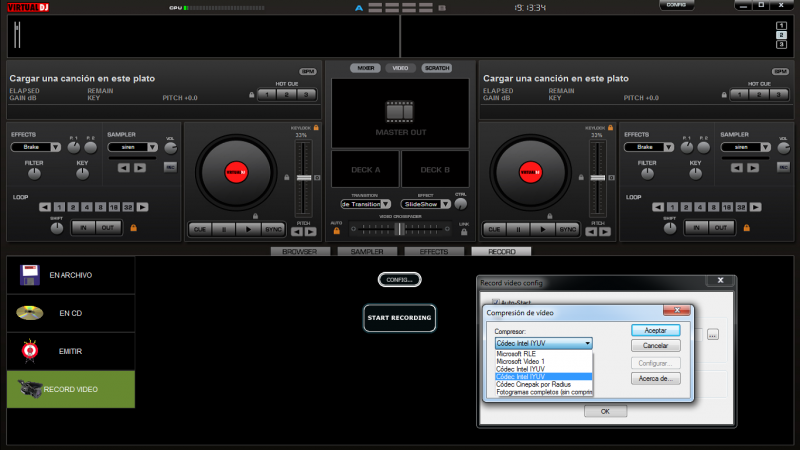This screenshot has width=800, height=450.
Task: Click the browse ... button in Record video config
Action: coord(713,335)
